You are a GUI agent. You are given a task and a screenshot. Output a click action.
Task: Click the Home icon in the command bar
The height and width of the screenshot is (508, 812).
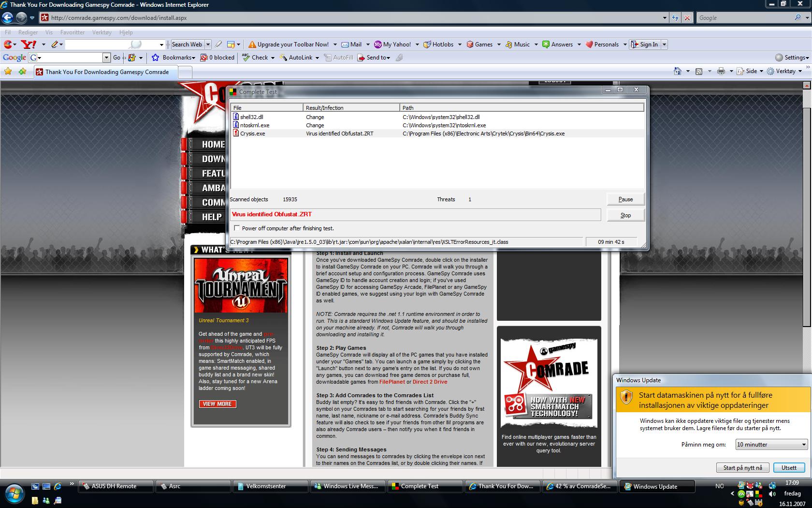[678, 71]
